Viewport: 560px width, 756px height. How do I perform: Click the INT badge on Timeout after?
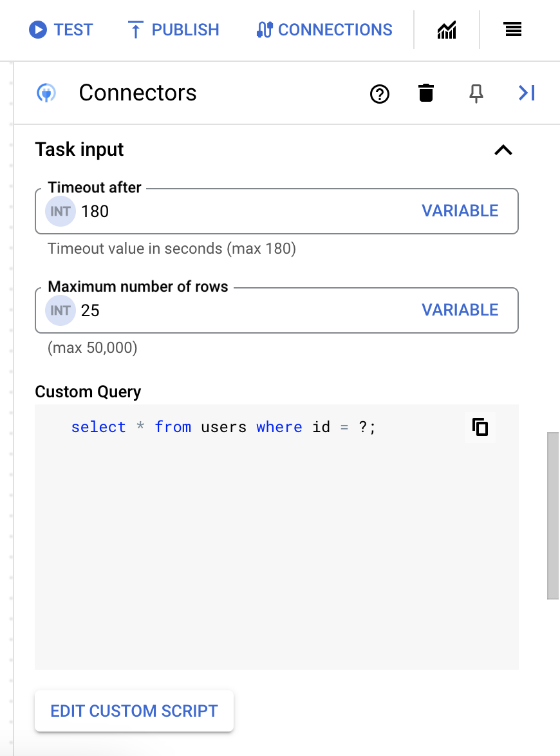pyautogui.click(x=60, y=211)
